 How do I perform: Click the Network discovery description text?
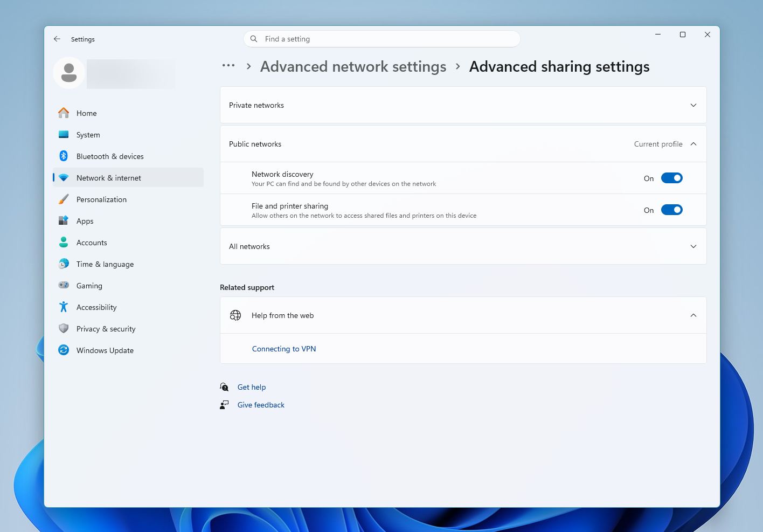pyautogui.click(x=344, y=184)
